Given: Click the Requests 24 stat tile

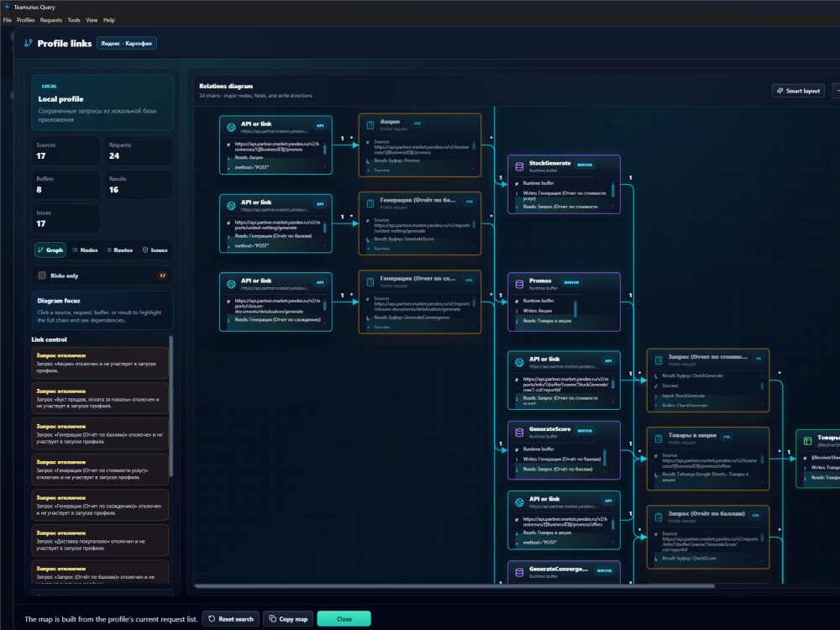Looking at the screenshot, I should 139,150.
